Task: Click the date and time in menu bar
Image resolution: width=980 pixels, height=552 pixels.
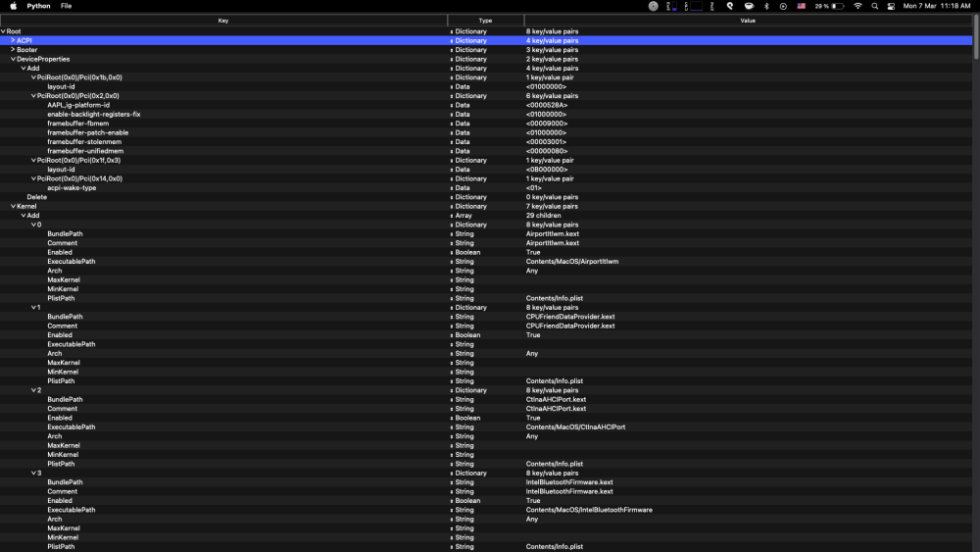Action: pos(936,6)
